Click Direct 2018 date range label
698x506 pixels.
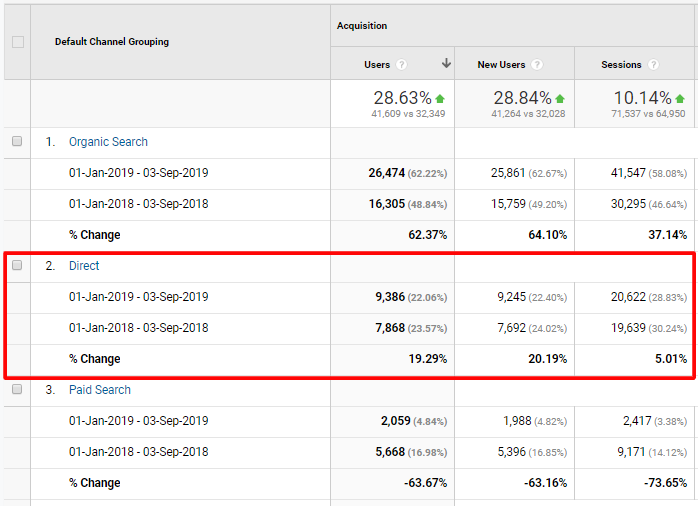(138, 328)
